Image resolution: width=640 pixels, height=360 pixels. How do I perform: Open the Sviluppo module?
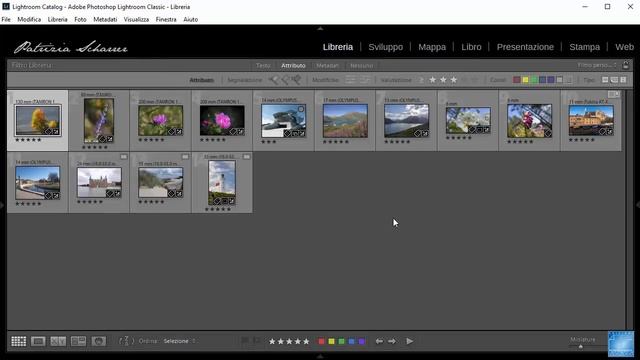coord(386,47)
